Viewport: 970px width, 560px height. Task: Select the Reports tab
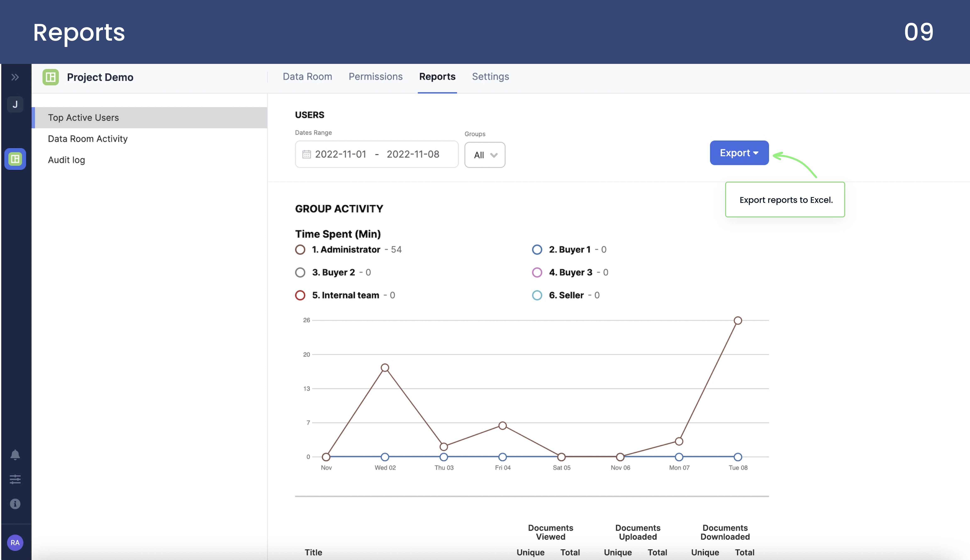pos(437,77)
